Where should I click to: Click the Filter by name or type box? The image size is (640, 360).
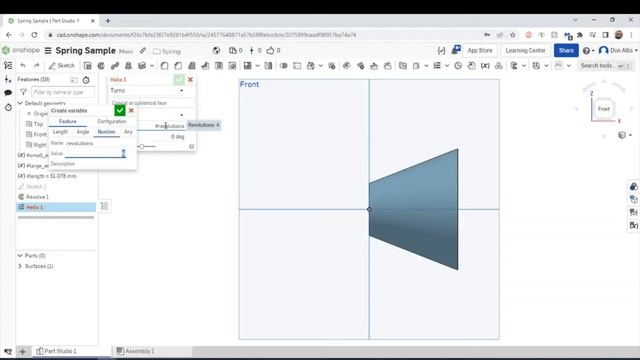click(63, 92)
